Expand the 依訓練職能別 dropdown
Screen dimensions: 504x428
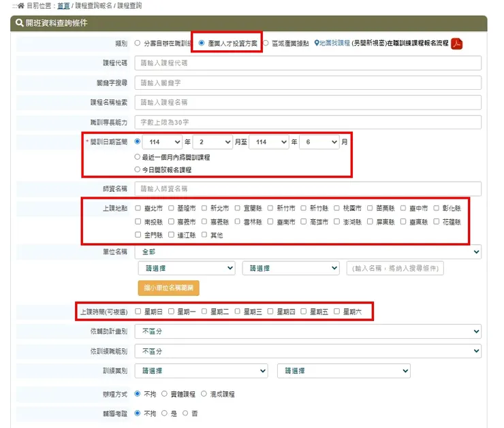[308, 351]
